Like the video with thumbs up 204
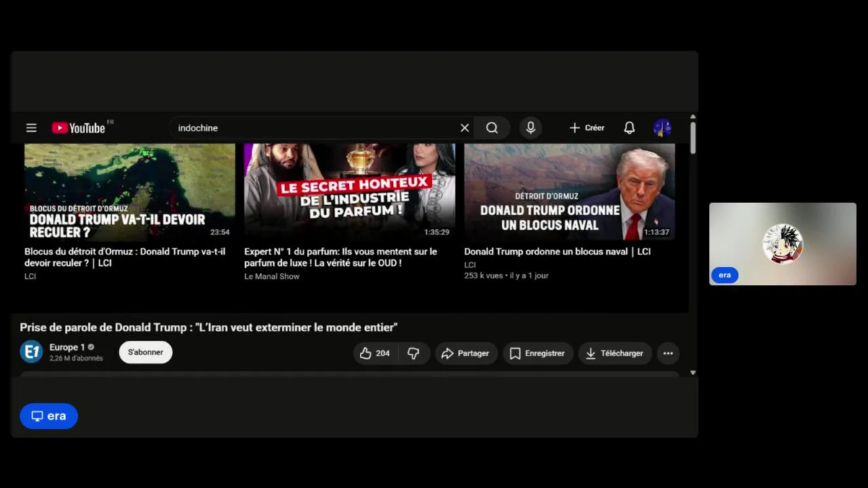Image resolution: width=868 pixels, height=488 pixels. pos(375,353)
